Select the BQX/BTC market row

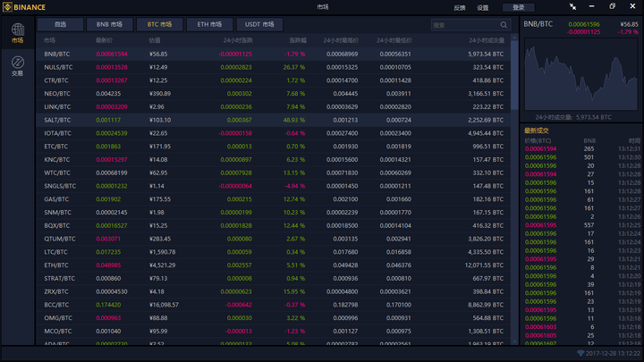(274, 226)
